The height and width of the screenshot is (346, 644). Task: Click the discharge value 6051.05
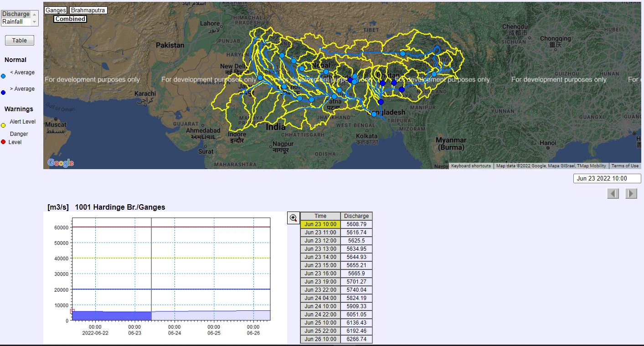point(356,315)
